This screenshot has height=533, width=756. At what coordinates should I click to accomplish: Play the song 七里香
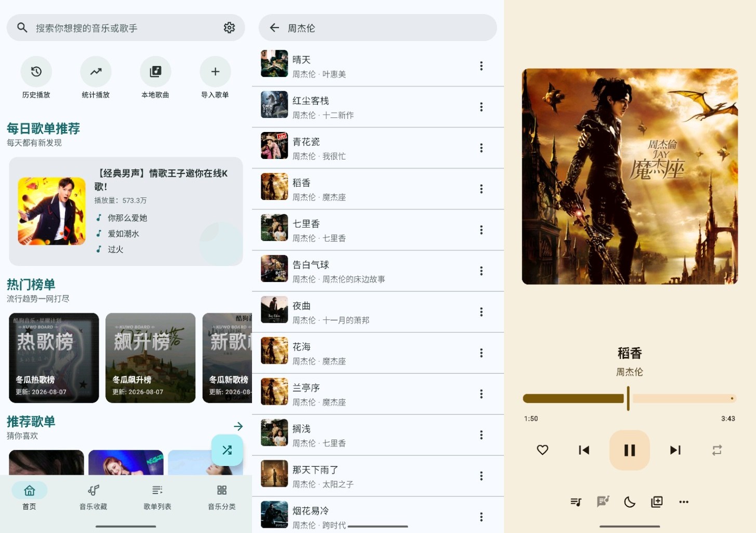tap(378, 230)
